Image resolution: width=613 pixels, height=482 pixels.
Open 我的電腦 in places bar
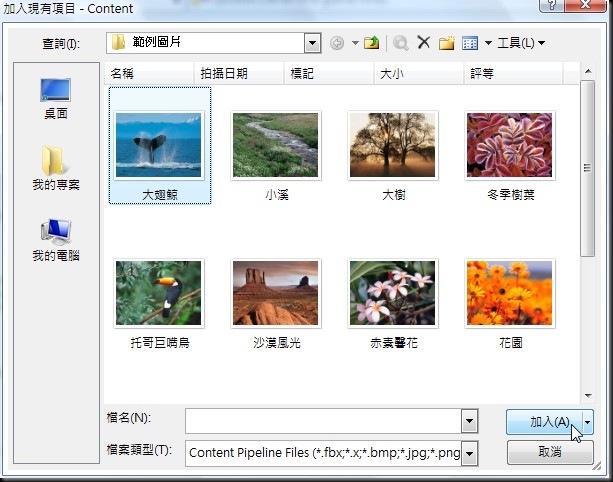click(56, 240)
